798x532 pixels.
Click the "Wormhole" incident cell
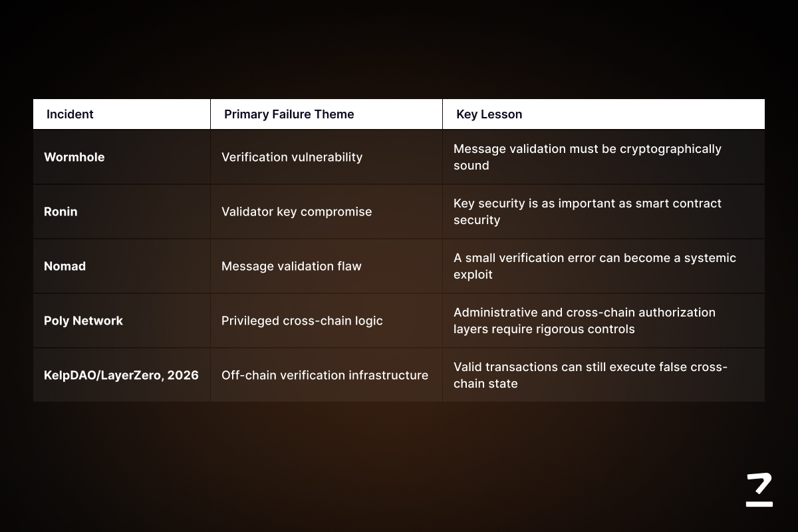coord(122,157)
